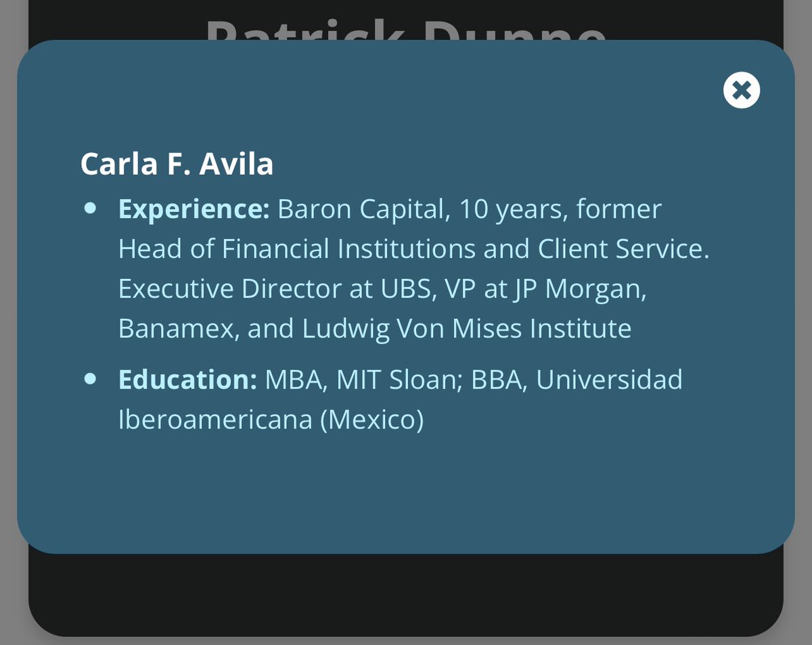Click the Carla F. Avila name heading
Screen dimensions: 812x645
click(x=177, y=164)
